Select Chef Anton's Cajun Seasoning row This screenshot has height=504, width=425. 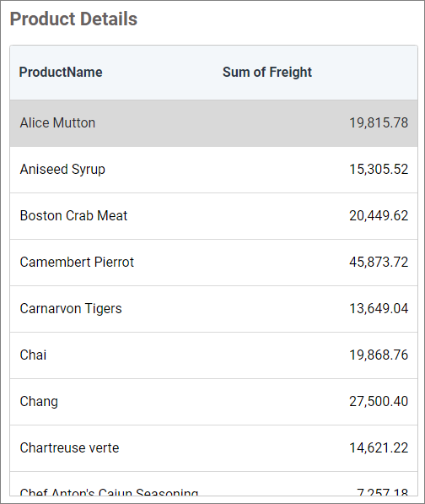pos(214,484)
